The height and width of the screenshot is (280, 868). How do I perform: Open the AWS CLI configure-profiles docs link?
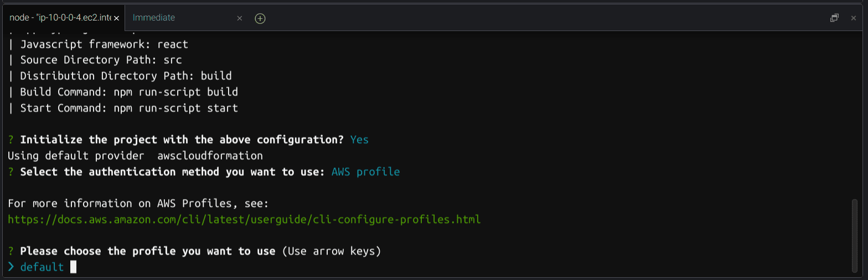(x=244, y=220)
